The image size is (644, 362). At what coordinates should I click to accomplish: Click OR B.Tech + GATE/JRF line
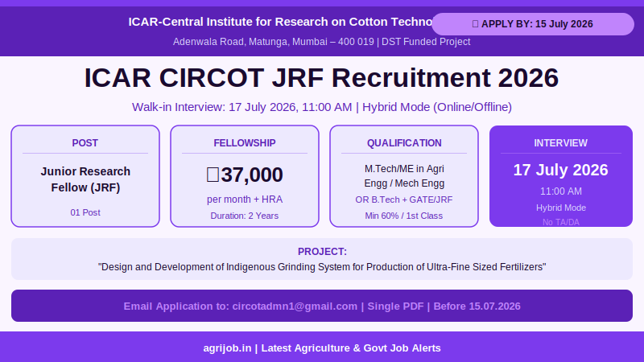coord(404,200)
